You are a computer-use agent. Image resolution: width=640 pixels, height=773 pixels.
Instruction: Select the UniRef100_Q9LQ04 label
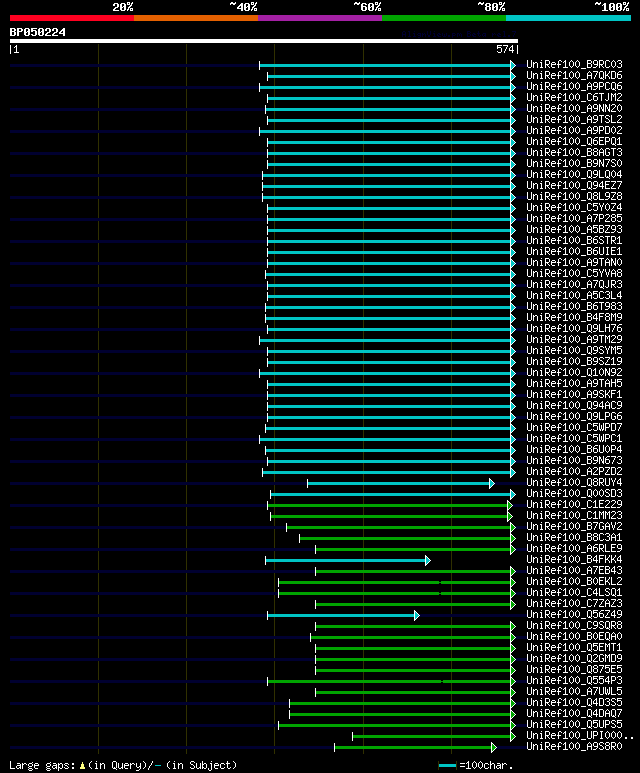pyautogui.click(x=574, y=175)
